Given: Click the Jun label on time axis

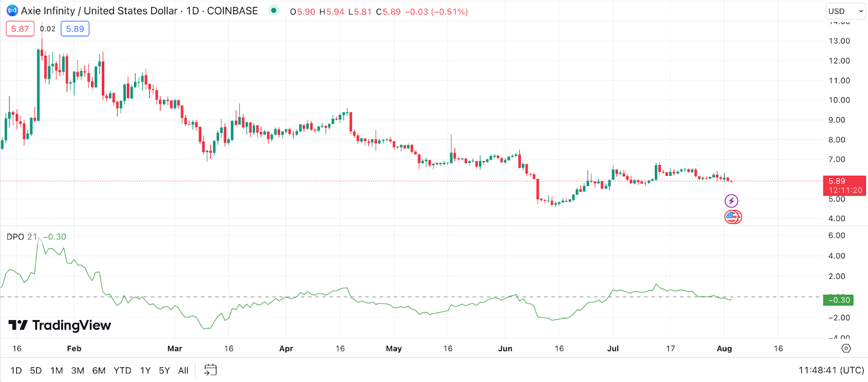Looking at the screenshot, I should [x=505, y=348].
